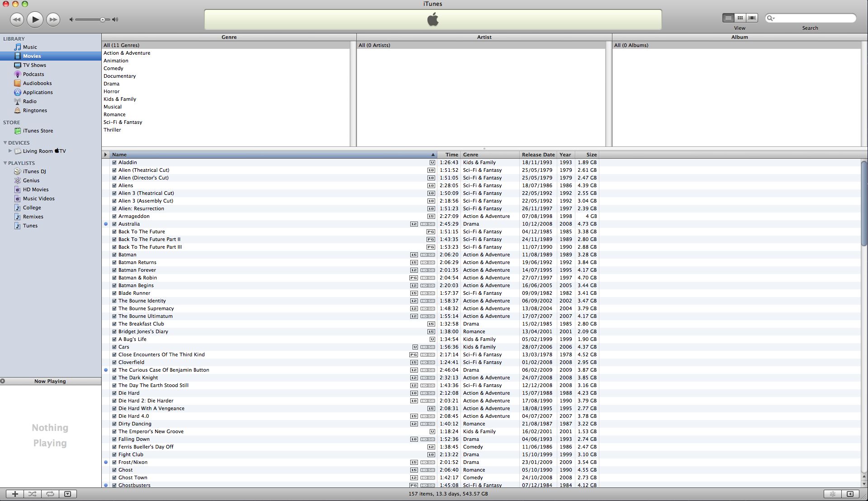The width and height of the screenshot is (868, 501).
Task: Add a new playlist with plus button
Action: click(15, 494)
